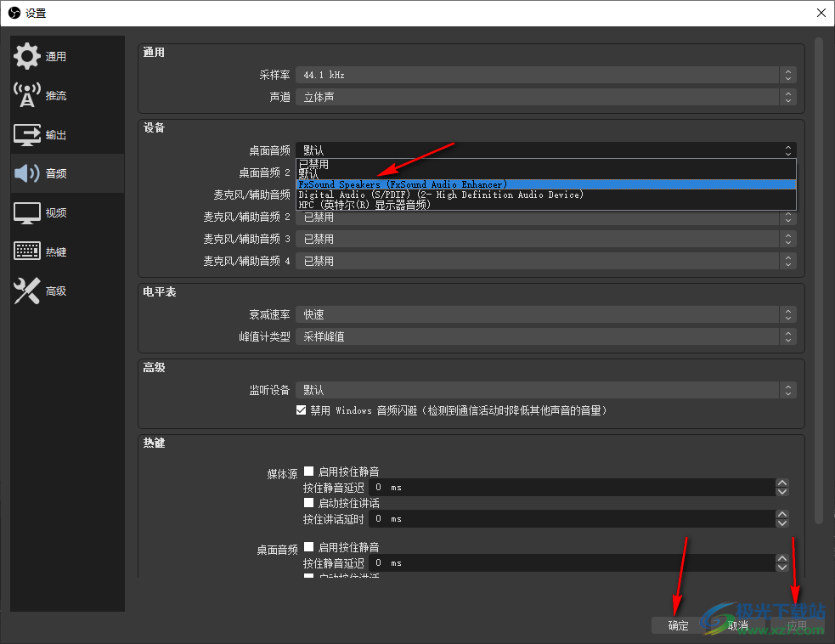Open 麦克风/辅助音频 4 dropdown

546,261
